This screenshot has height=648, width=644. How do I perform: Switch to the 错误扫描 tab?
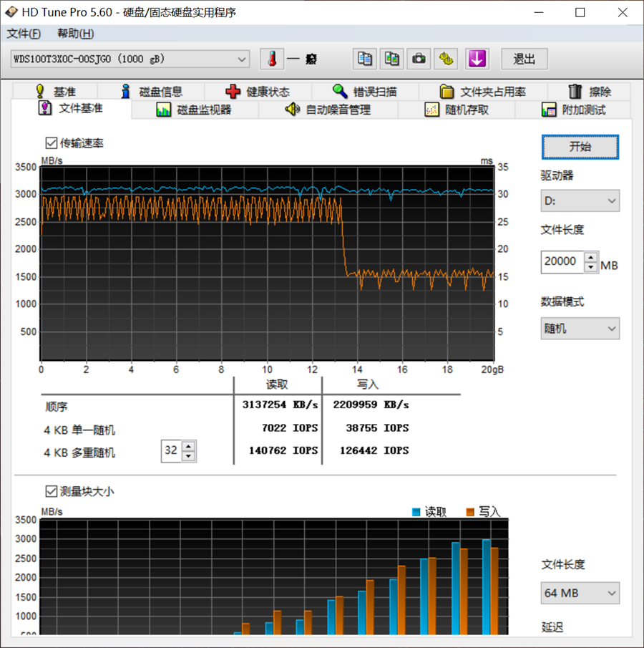(365, 92)
